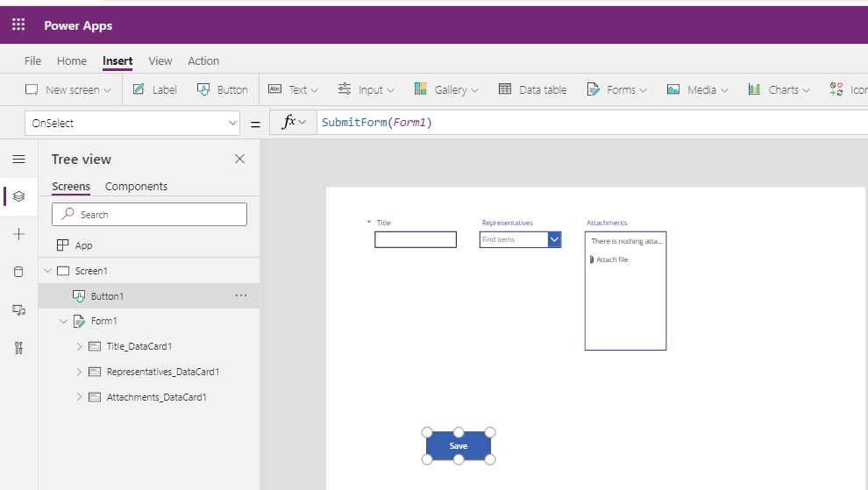Screen dimensions: 868x490
Task: Open the Gallery dropdown
Action: [x=446, y=89]
